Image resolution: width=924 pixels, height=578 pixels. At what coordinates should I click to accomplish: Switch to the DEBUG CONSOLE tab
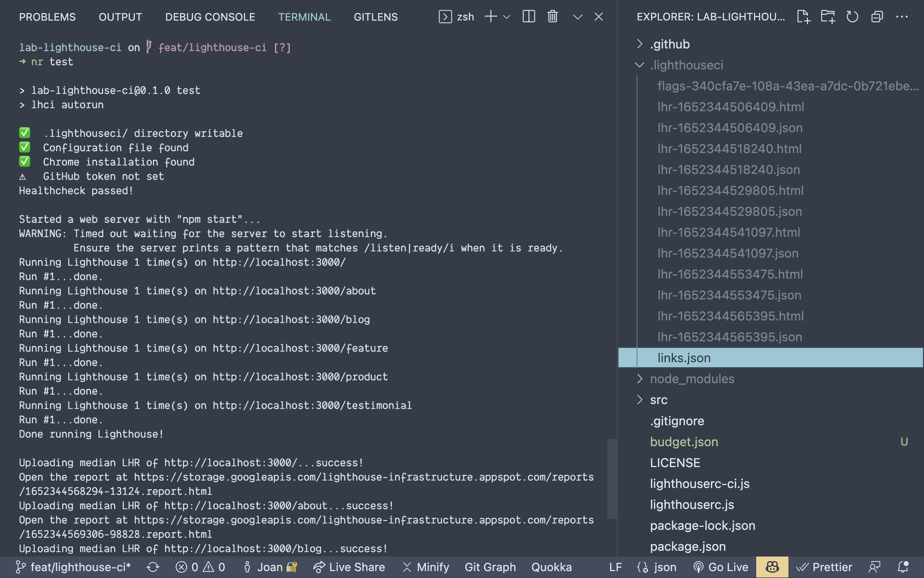point(210,17)
